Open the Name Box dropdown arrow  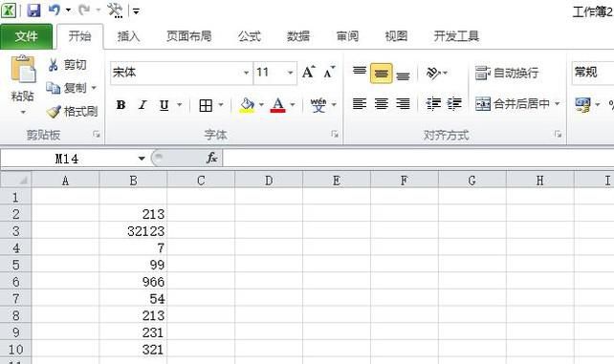[142, 159]
